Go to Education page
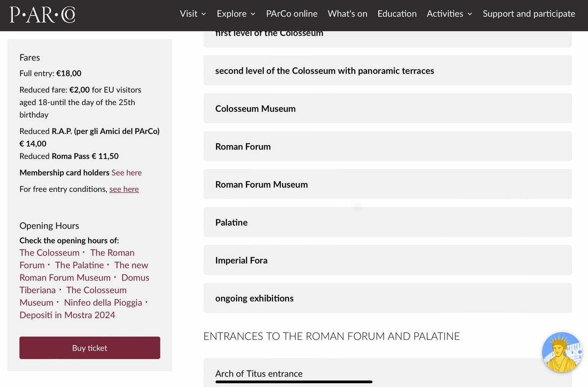The image size is (588, 387). pos(397,14)
